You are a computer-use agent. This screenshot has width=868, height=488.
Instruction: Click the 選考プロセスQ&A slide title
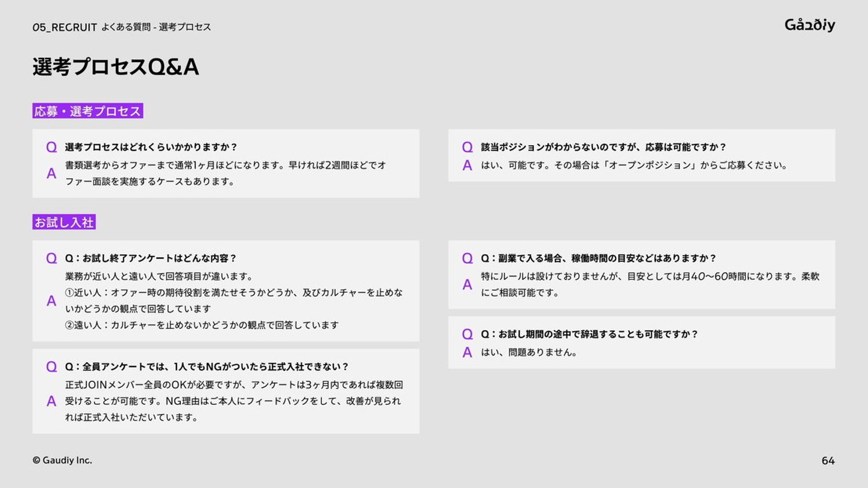(116, 67)
